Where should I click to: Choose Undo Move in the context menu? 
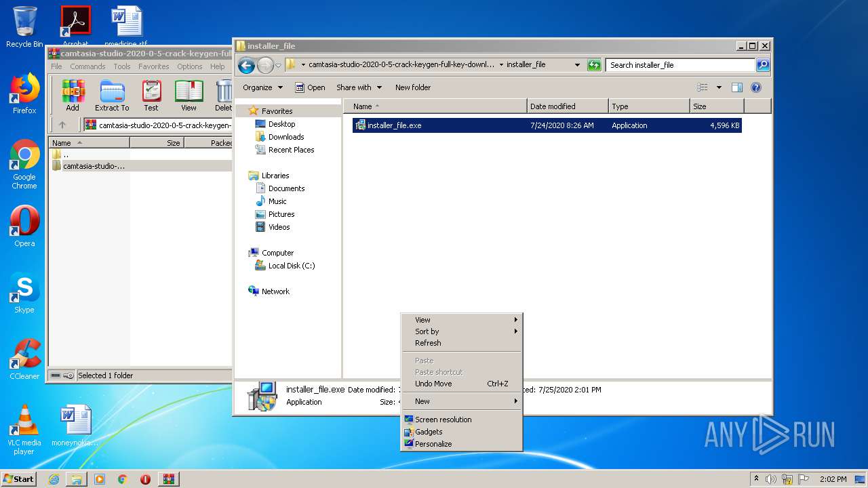point(462,384)
